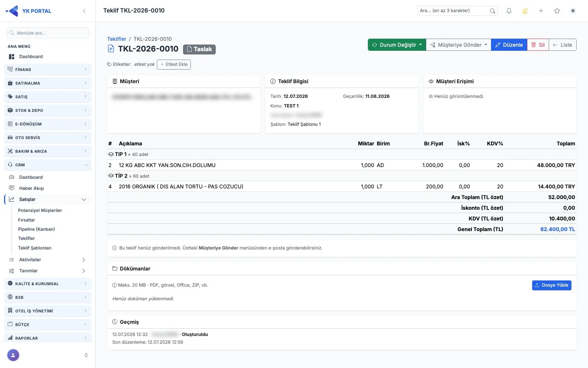Screen dimensions: 588x368
Task: Open the Müşteriye Gönder dropdown
Action: point(459,45)
